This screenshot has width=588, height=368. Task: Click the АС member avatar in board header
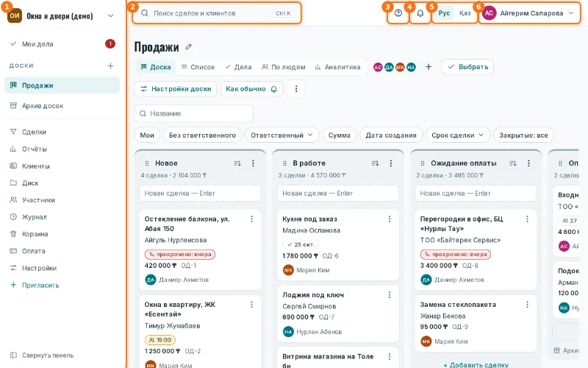(378, 67)
